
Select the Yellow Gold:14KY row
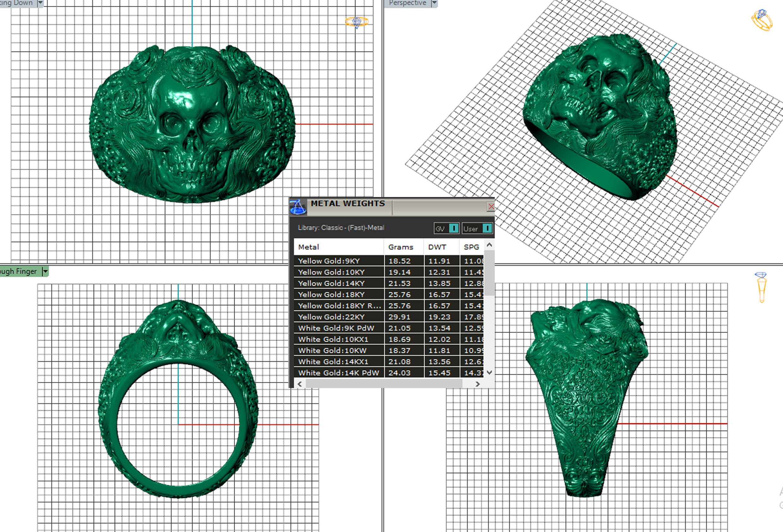(x=389, y=283)
